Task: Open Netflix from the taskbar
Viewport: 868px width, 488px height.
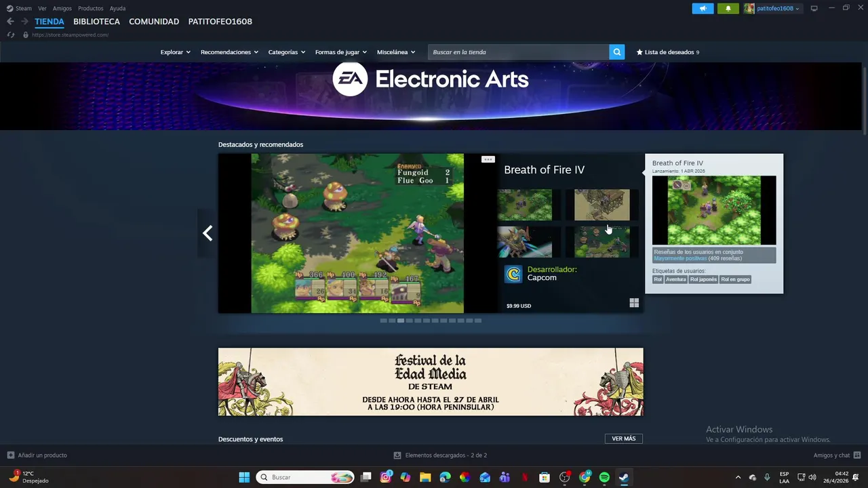Action: click(x=525, y=477)
